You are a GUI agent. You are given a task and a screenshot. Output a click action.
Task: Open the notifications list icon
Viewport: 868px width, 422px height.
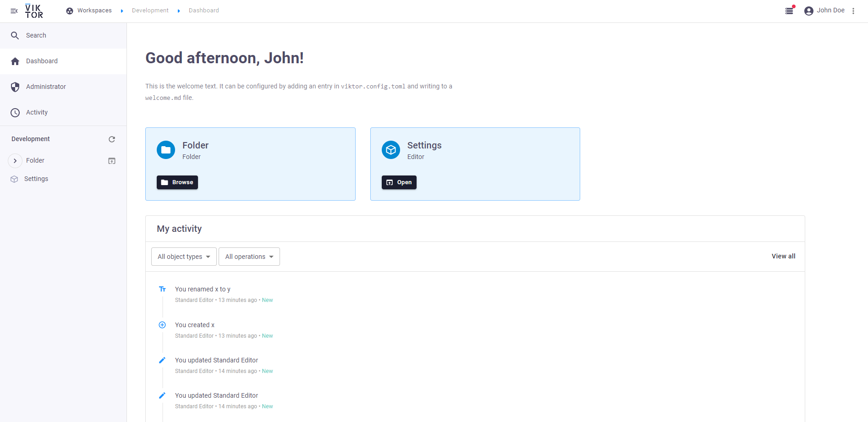[x=789, y=11]
